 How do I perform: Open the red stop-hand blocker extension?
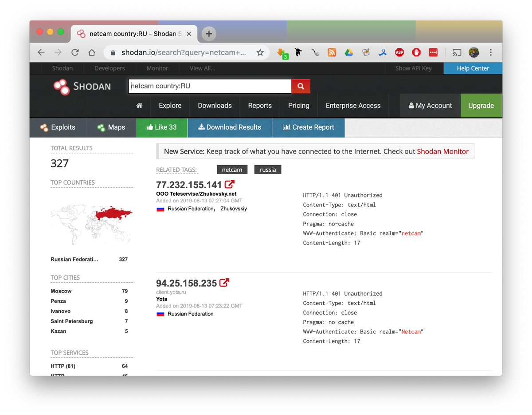coord(416,52)
